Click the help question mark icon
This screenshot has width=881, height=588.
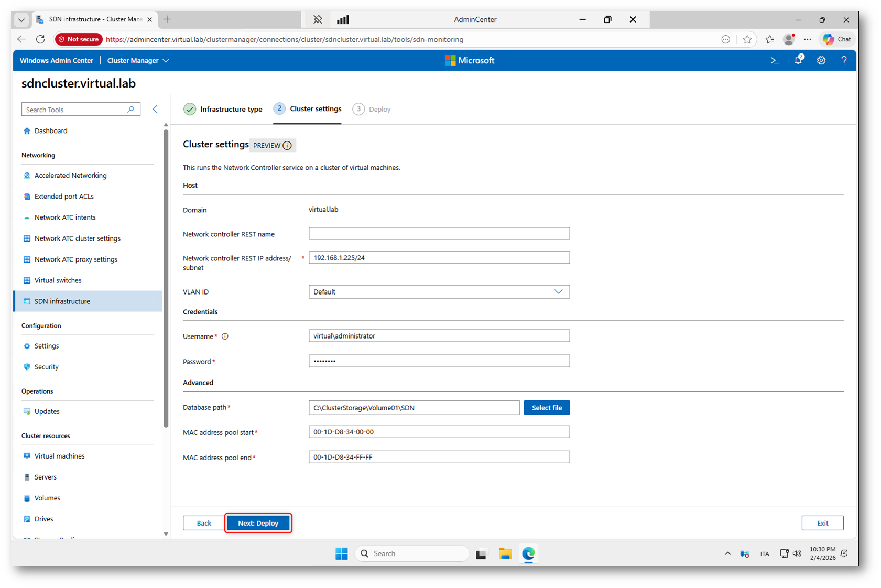click(844, 61)
